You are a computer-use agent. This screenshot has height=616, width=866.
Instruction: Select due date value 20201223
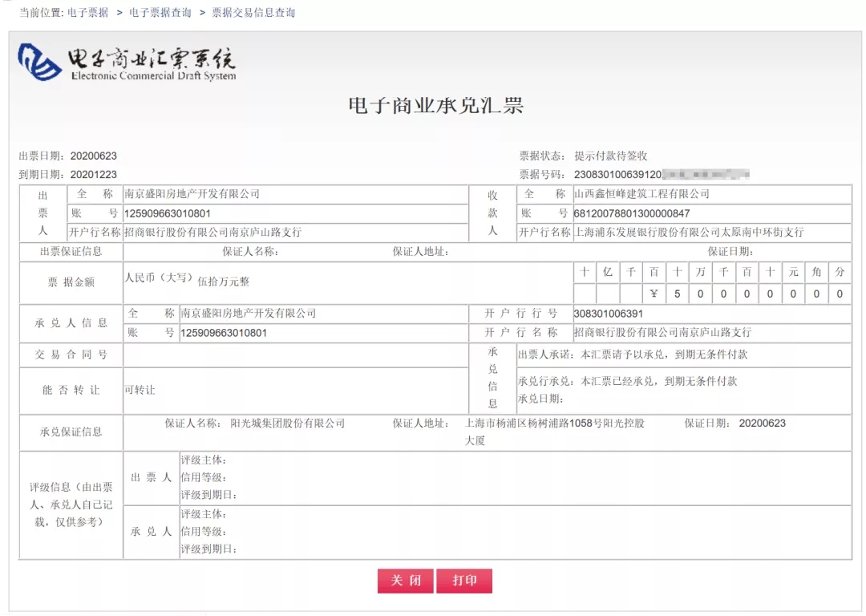[x=93, y=175]
